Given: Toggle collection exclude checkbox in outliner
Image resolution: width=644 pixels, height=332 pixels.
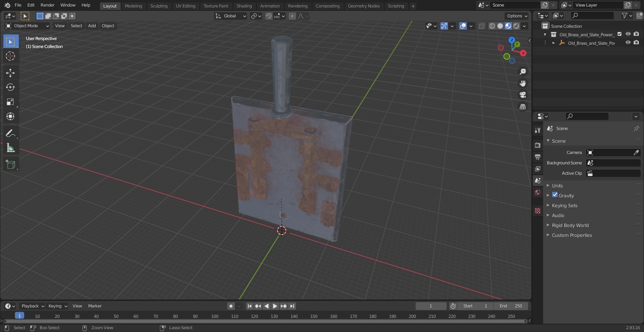Looking at the screenshot, I should (x=619, y=34).
